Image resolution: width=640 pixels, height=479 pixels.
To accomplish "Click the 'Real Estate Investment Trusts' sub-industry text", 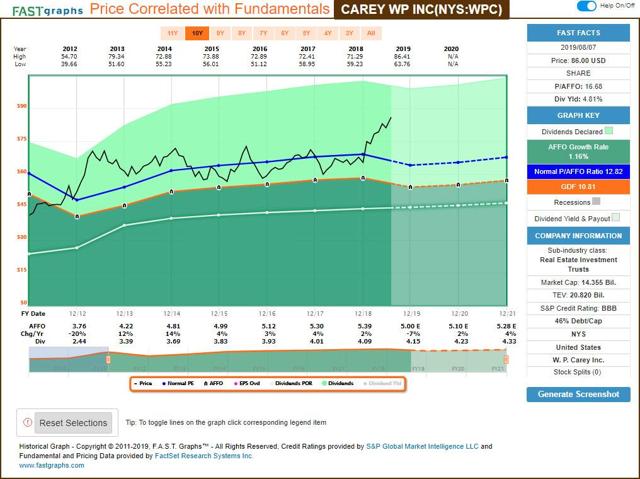I will coord(578,264).
